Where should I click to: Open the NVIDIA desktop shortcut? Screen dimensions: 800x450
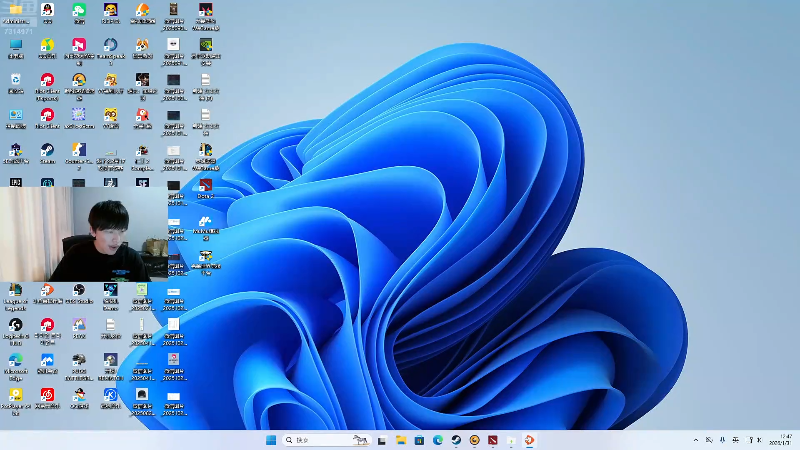205,45
